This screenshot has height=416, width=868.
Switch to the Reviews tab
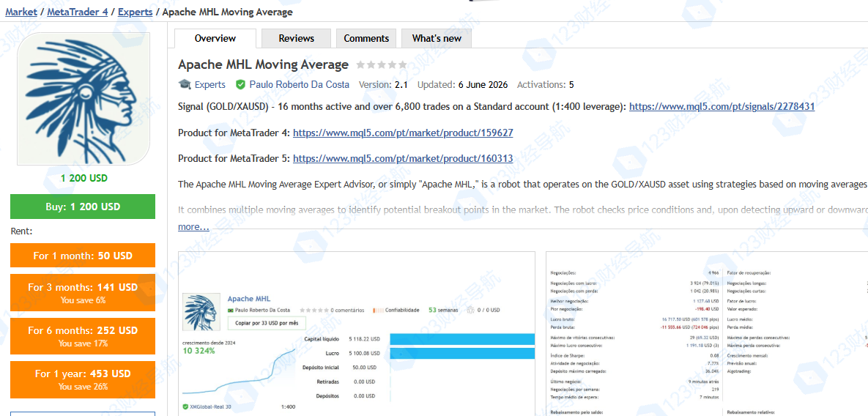tap(296, 38)
